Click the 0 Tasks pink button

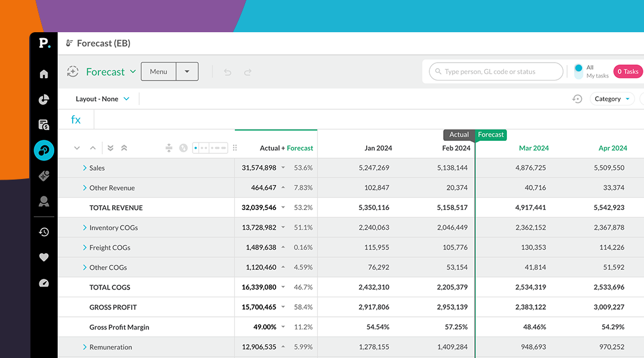point(629,72)
